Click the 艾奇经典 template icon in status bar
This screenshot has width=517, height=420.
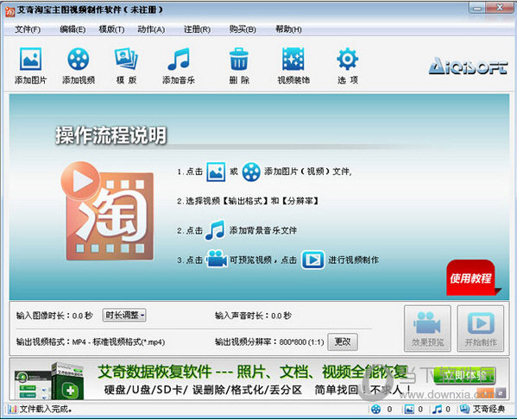(x=465, y=409)
